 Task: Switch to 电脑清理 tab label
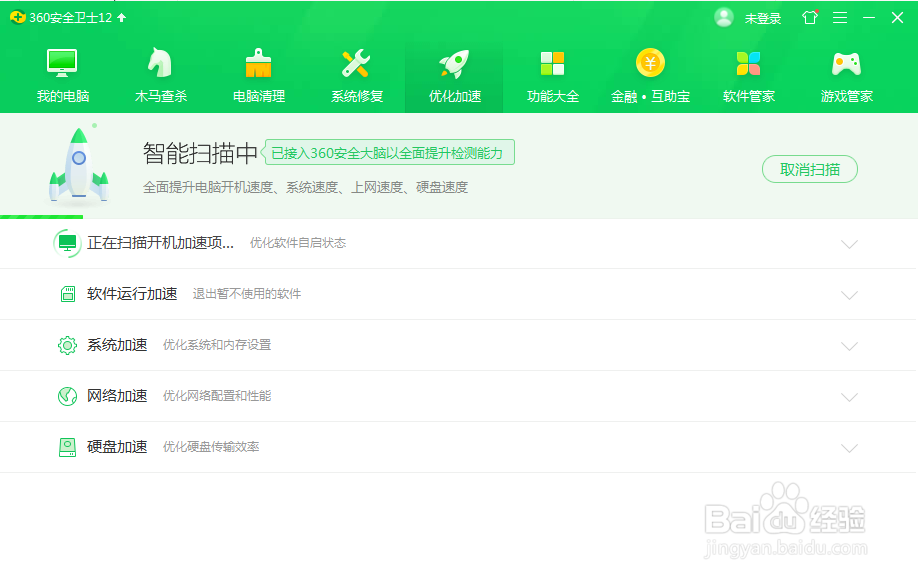[259, 96]
